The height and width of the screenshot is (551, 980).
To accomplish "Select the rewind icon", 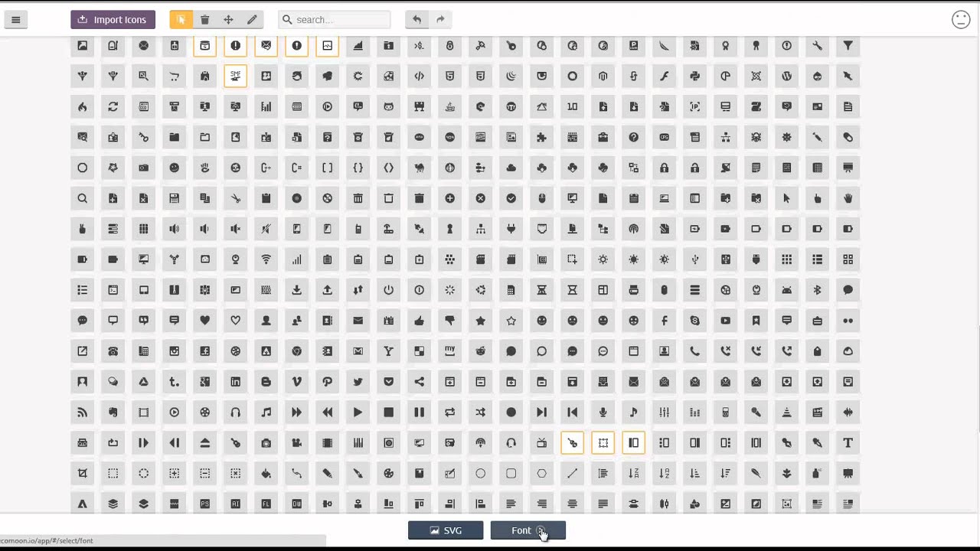I will pyautogui.click(x=327, y=412).
